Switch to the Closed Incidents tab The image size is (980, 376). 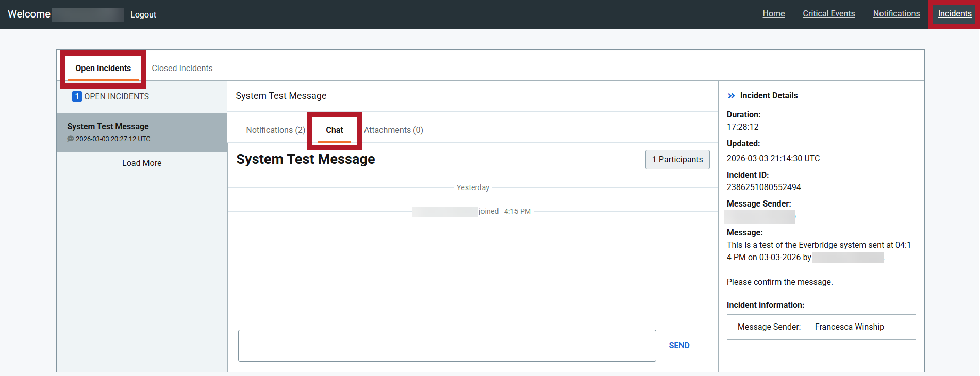pyautogui.click(x=182, y=69)
